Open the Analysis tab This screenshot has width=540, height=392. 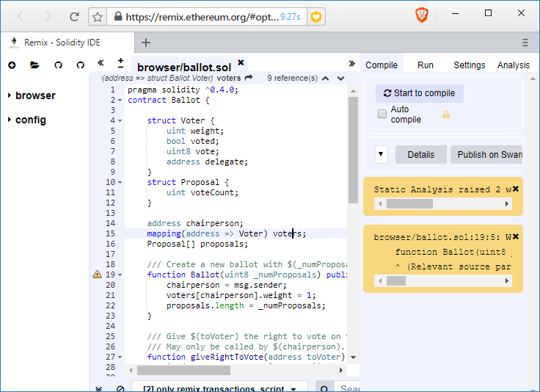(513, 65)
